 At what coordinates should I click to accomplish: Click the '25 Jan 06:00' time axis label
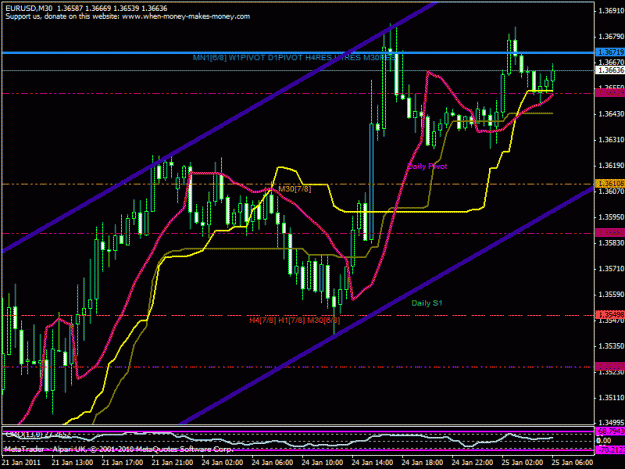572,462
